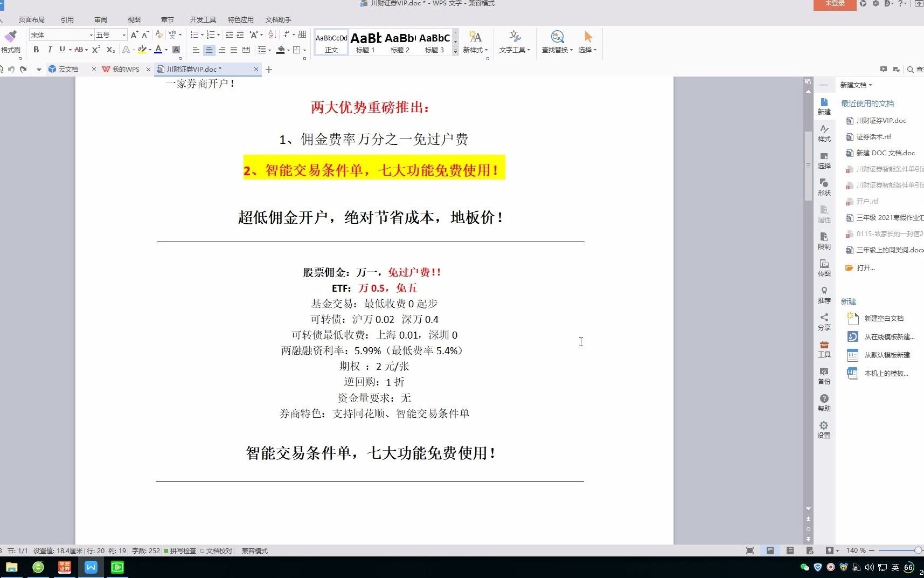The image size is (924, 578).
Task: Open recent file 证券话术.rtf
Action: click(873, 137)
